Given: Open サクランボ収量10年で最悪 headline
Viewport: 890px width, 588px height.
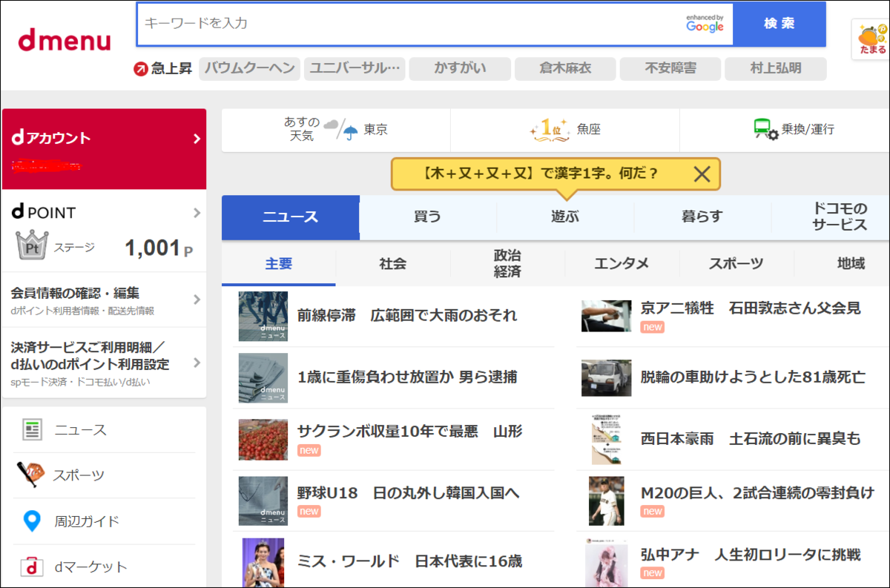Looking at the screenshot, I should pyautogui.click(x=409, y=432).
